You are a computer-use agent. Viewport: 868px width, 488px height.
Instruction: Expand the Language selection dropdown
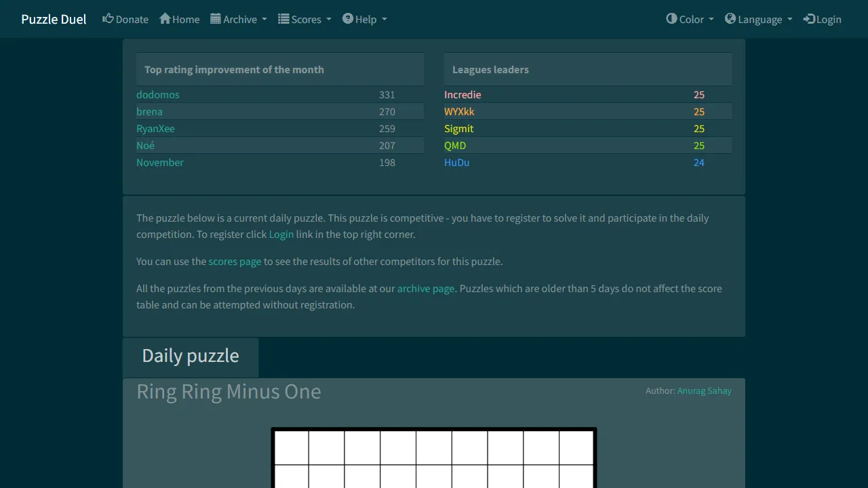click(758, 19)
